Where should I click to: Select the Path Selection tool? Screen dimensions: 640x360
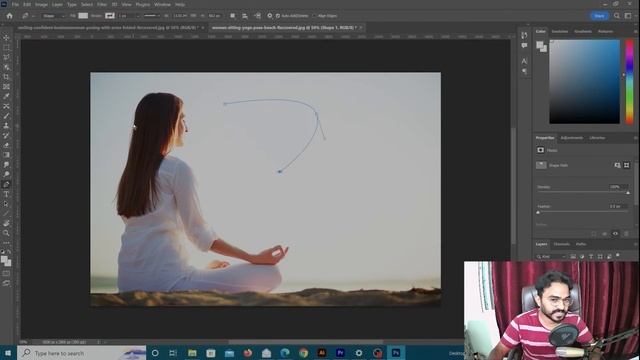coord(6,204)
